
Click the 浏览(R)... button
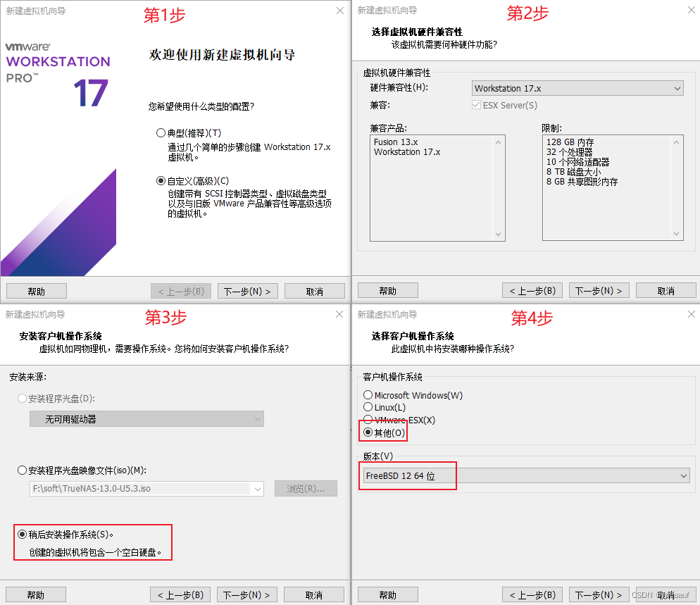306,489
